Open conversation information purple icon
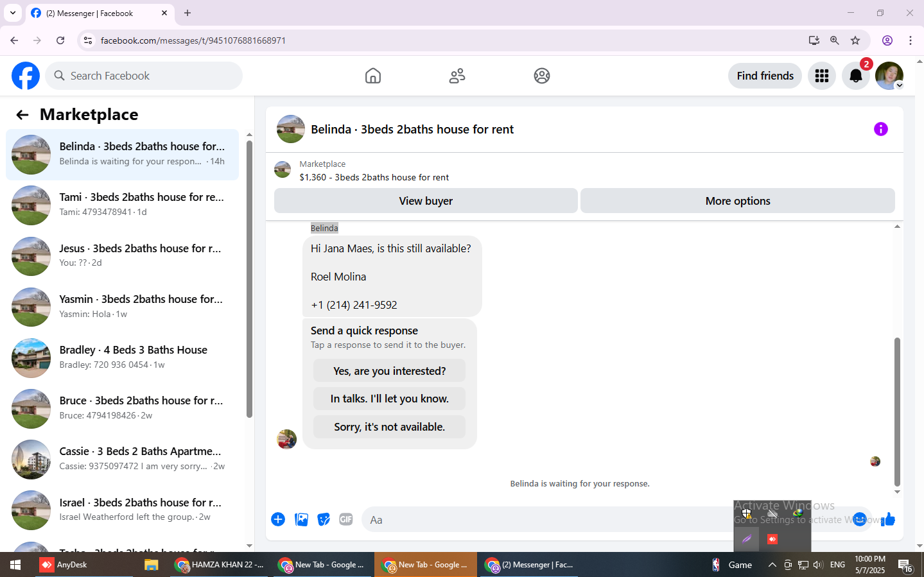The image size is (924, 577). [881, 129]
